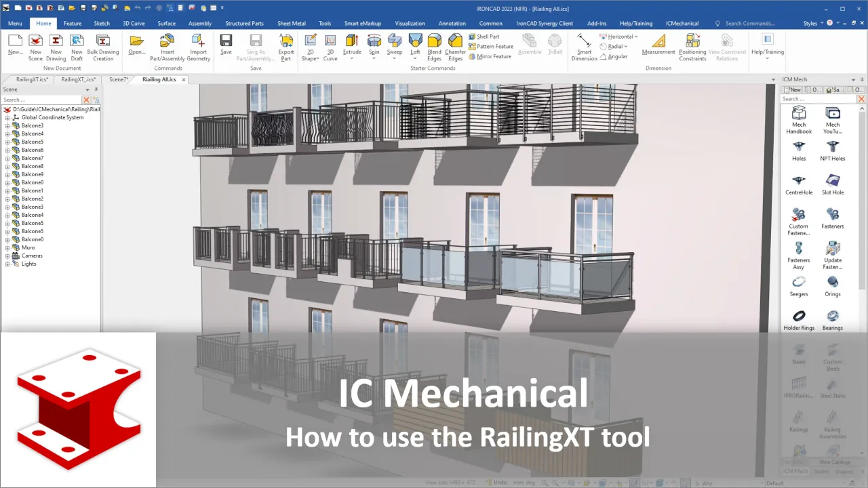Expand the Muro node in the scene tree
This screenshot has height=488, width=868.
pos(7,247)
